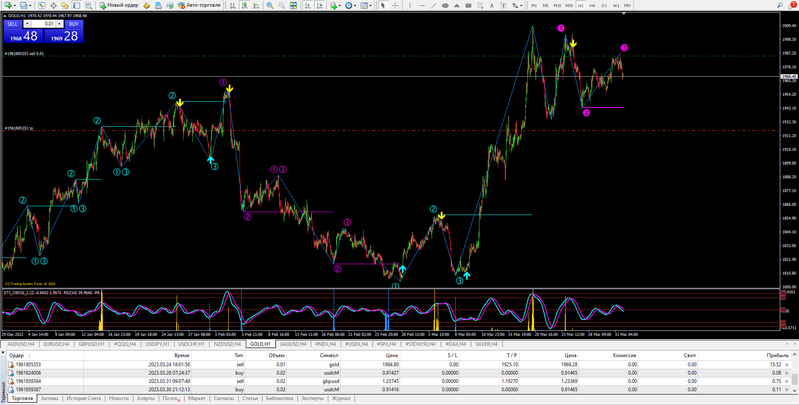
Task: Open the search magnifier icon at top right
Action: pyautogui.click(x=780, y=5)
